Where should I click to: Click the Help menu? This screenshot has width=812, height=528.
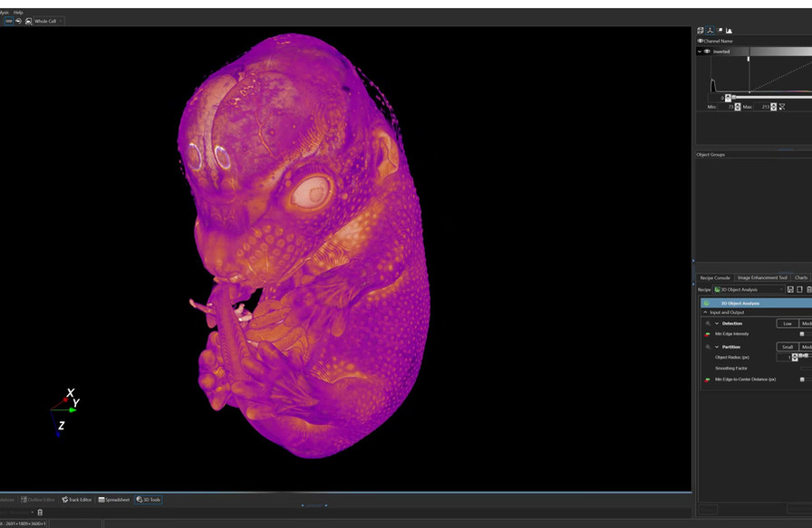click(x=18, y=12)
